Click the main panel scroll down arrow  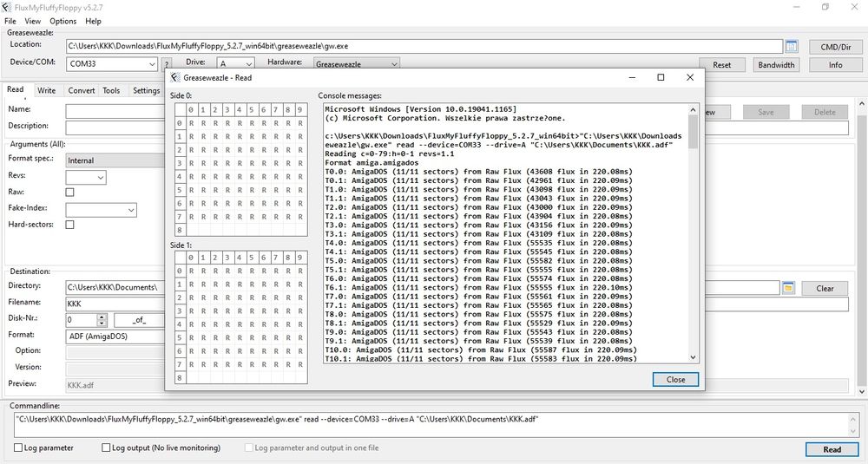[x=862, y=391]
